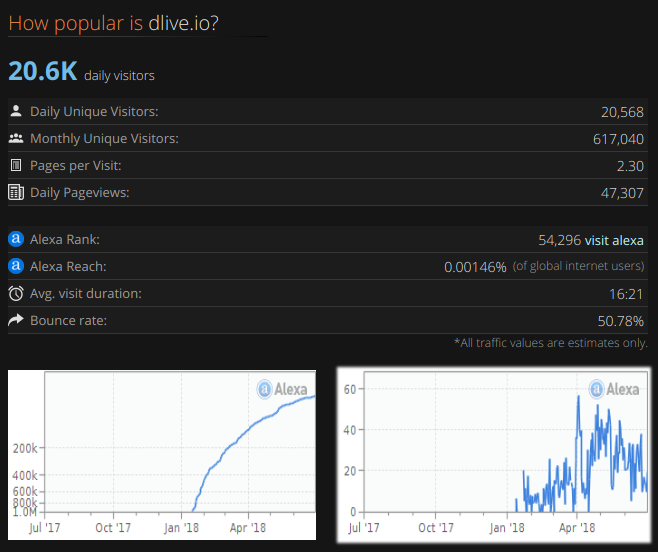Click the Daily Pageviews newspaper icon
This screenshot has width=658, height=552.
point(16,192)
